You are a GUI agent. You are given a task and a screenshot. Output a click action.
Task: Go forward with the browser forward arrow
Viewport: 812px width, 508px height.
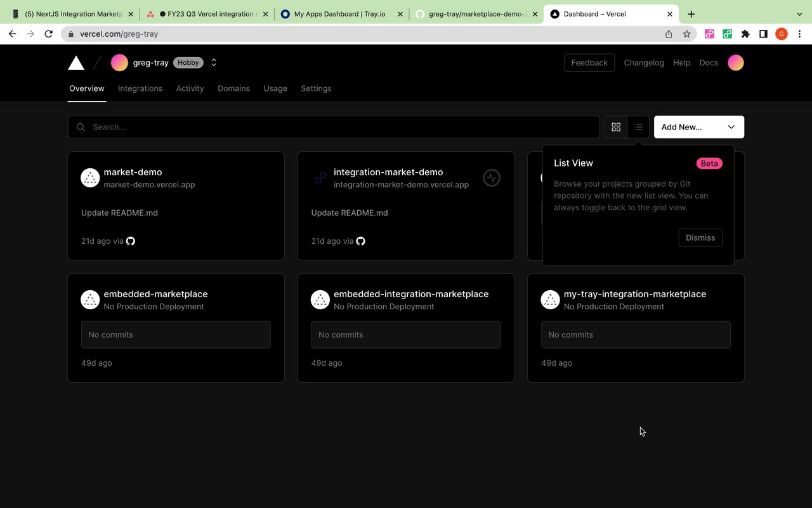tap(30, 34)
